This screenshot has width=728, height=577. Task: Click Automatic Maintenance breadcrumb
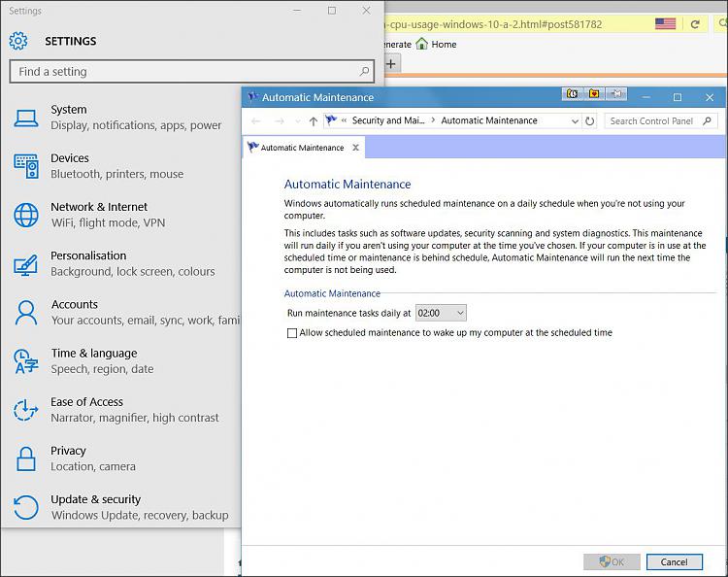point(489,120)
